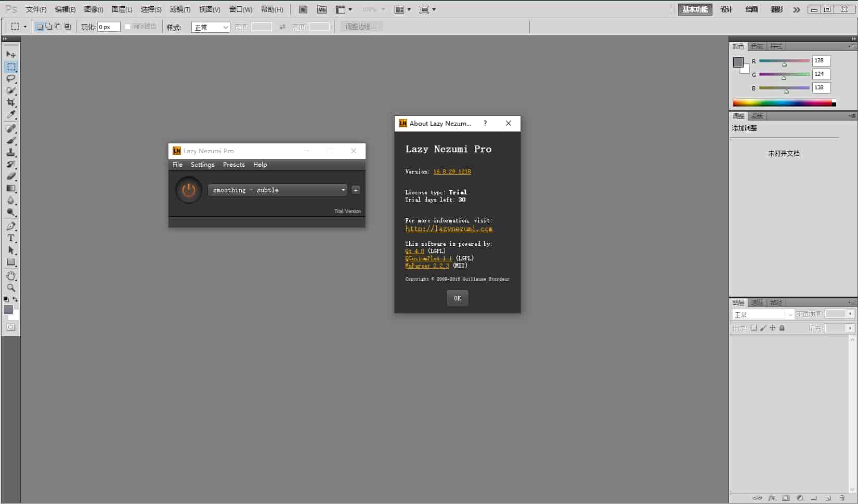Select the Gradient tool
Image resolution: width=858 pixels, height=504 pixels.
coord(11,189)
